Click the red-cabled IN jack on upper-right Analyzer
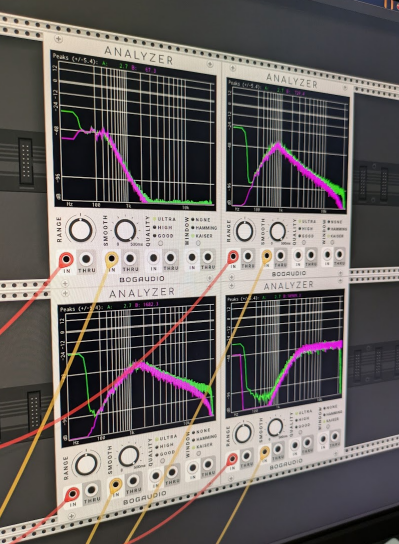This screenshot has height=544, width=399. pos(233,256)
